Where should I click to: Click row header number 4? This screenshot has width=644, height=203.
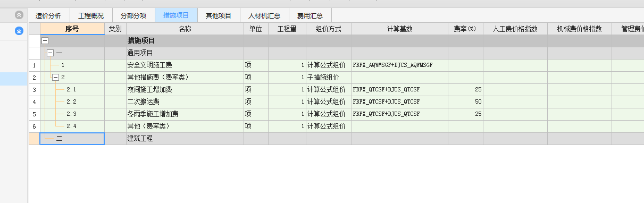(x=34, y=101)
